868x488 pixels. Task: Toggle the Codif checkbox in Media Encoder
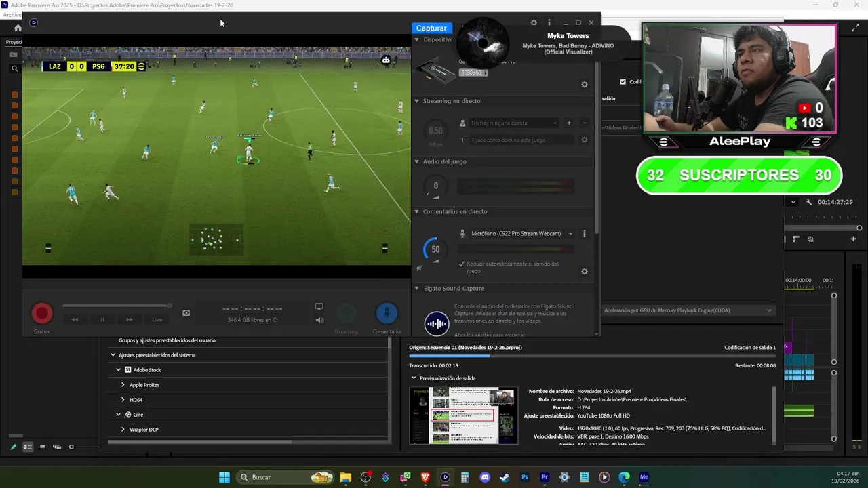[623, 82]
